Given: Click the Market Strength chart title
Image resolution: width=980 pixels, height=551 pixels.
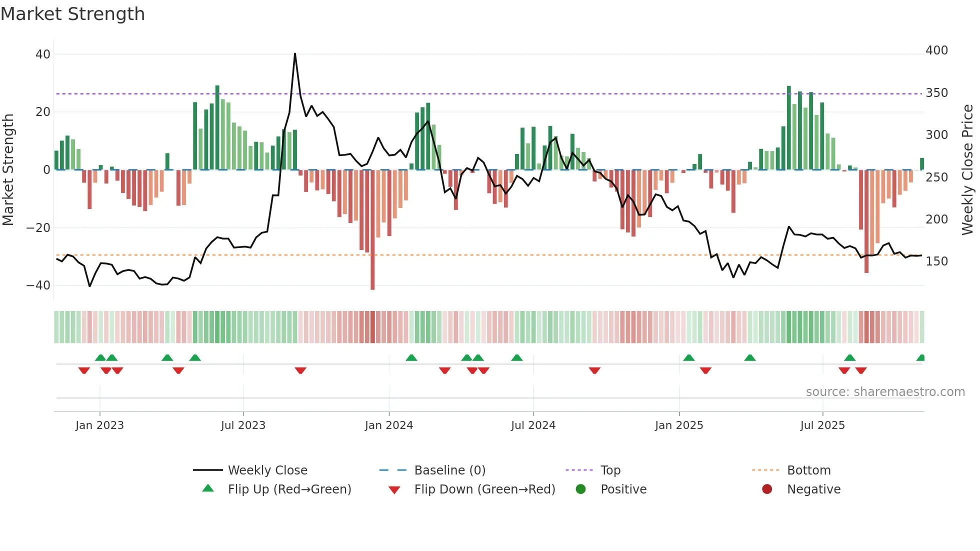Looking at the screenshot, I should coord(73,14).
